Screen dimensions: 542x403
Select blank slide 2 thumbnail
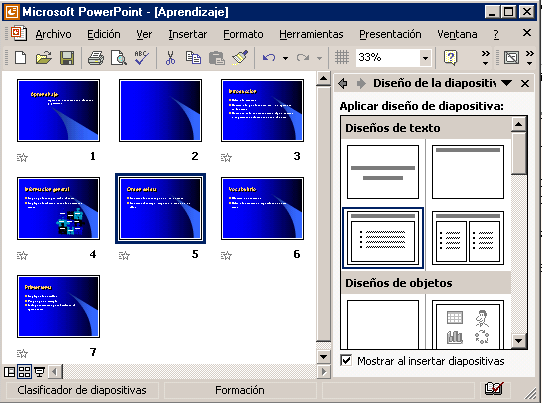tap(160, 110)
